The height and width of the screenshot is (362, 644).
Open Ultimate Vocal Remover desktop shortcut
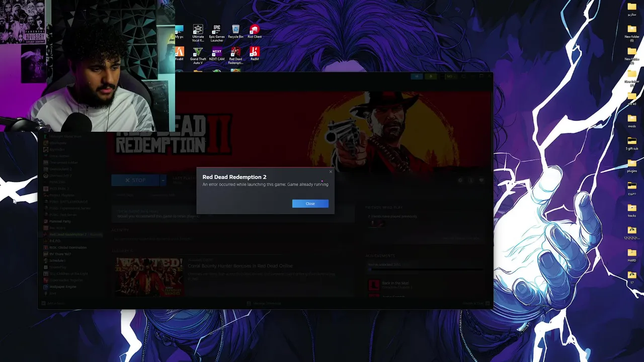click(x=198, y=33)
